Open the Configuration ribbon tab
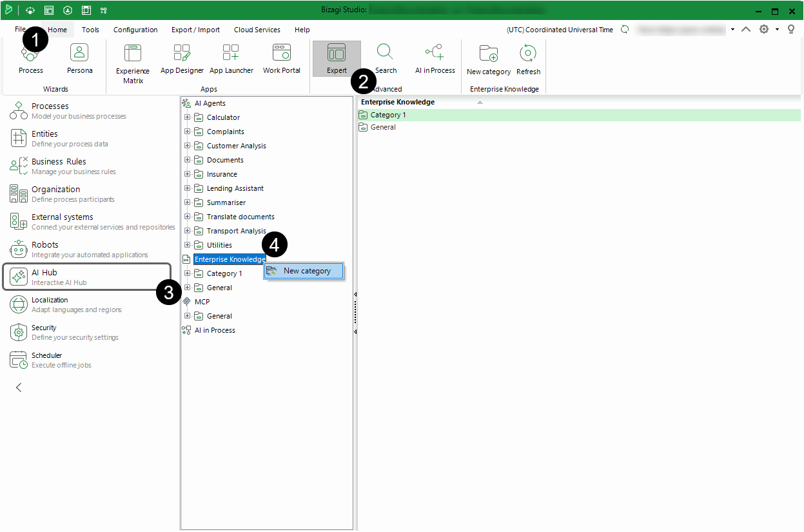Viewport: 804px width, 532px height. coord(135,30)
